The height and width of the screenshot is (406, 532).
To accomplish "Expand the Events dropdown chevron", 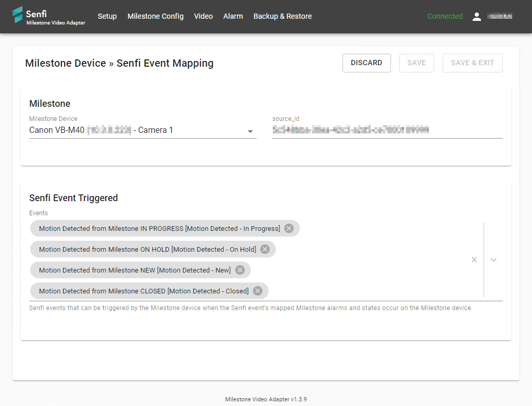I will click(493, 260).
